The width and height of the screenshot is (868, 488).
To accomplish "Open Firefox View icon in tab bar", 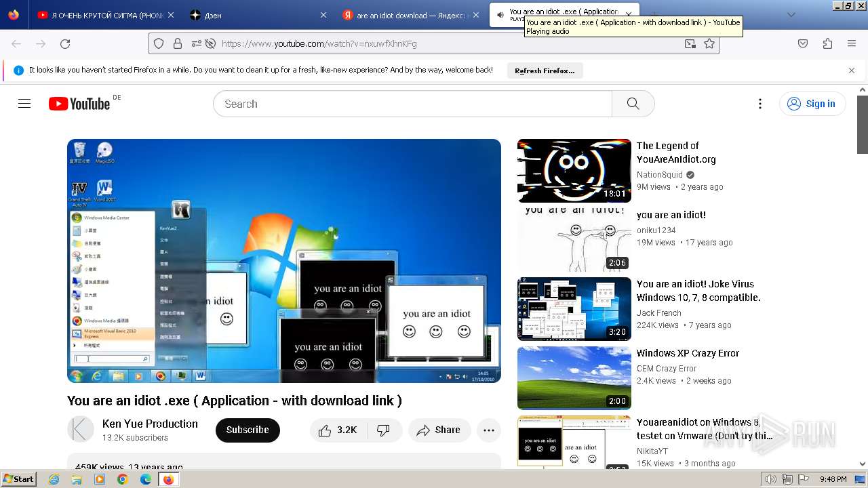I will [x=14, y=15].
